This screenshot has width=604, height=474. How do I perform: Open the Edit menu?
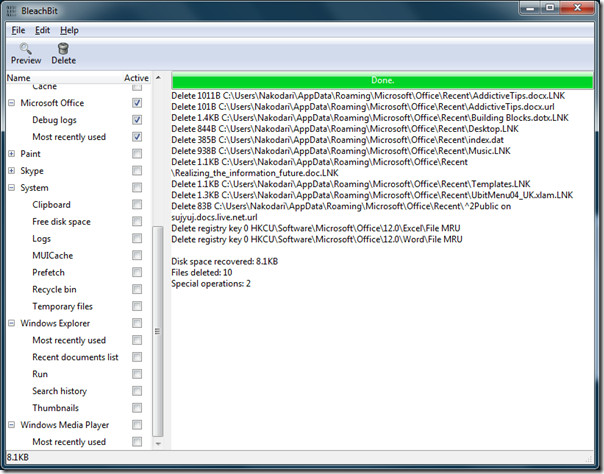(x=42, y=30)
